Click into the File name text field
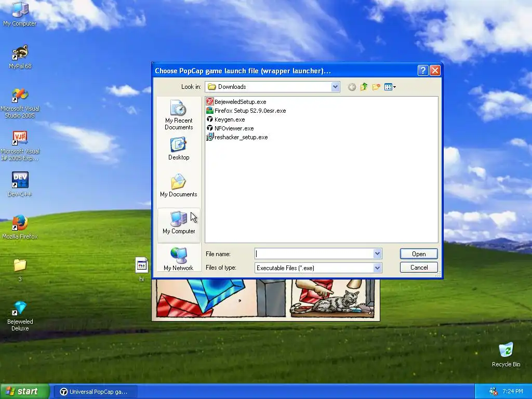532x399 pixels. [x=314, y=254]
